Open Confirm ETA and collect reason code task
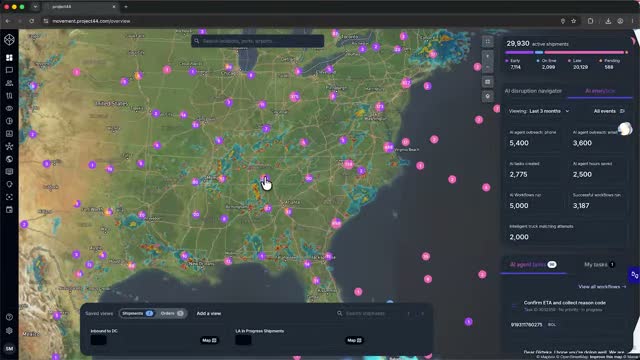This screenshot has height=360, width=640. tap(564, 303)
